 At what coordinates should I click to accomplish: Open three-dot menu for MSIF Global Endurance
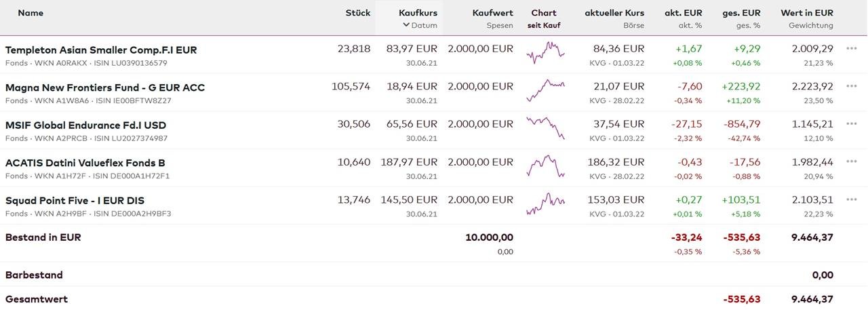point(852,123)
